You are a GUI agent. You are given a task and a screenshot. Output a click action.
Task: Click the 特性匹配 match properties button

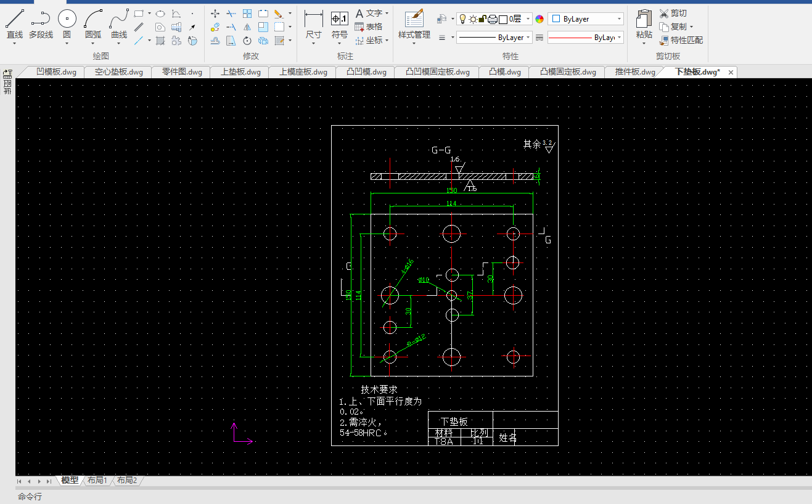pos(681,40)
